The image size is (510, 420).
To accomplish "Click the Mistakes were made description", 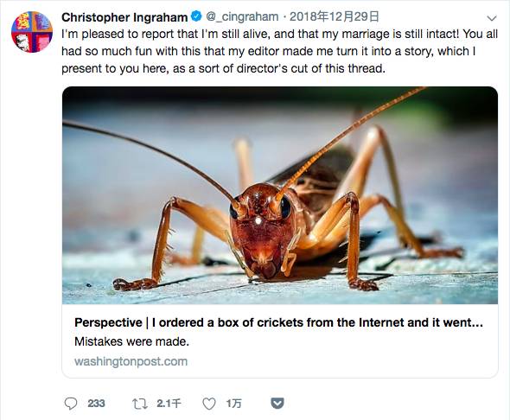I will tap(131, 341).
